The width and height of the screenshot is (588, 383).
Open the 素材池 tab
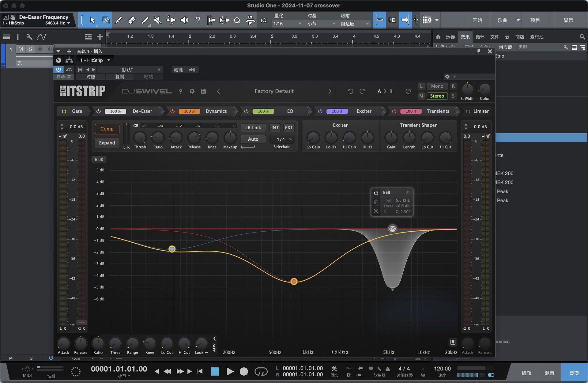coord(537,37)
